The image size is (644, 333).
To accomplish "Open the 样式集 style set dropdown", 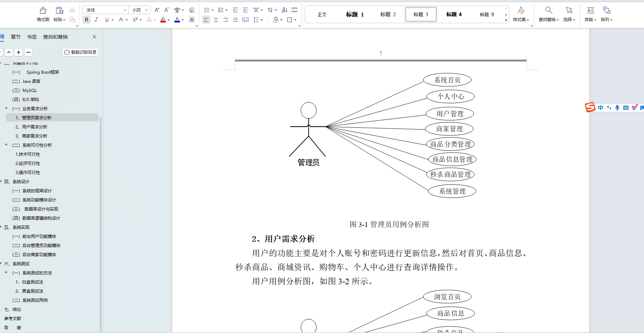I will pos(521,14).
